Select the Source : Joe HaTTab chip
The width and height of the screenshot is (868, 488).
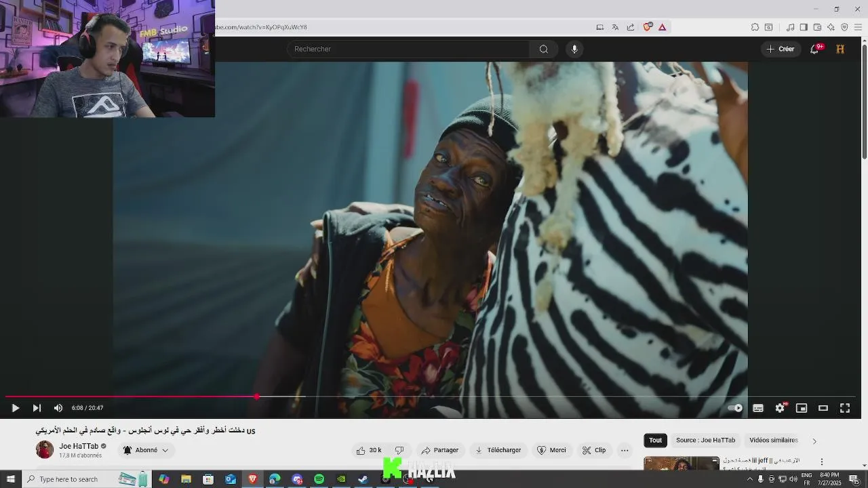click(x=705, y=441)
